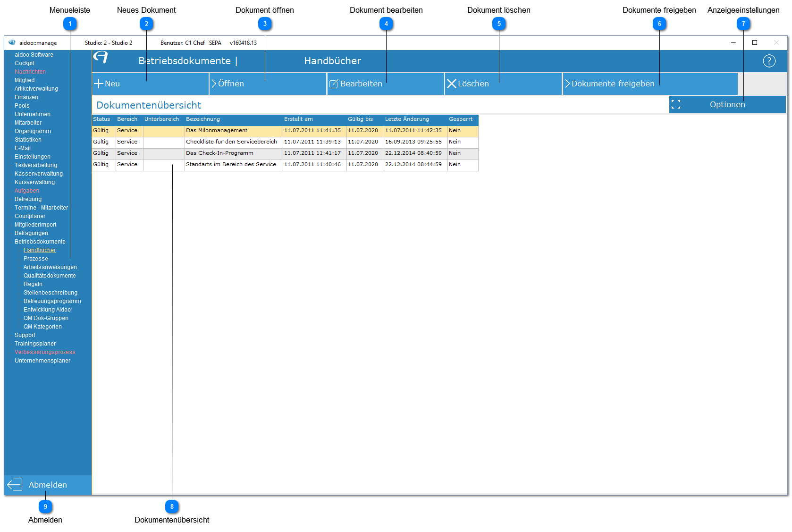Image resolution: width=792 pixels, height=532 pixels.
Task: Click the Dokumente freigeben button
Action: 650,84
